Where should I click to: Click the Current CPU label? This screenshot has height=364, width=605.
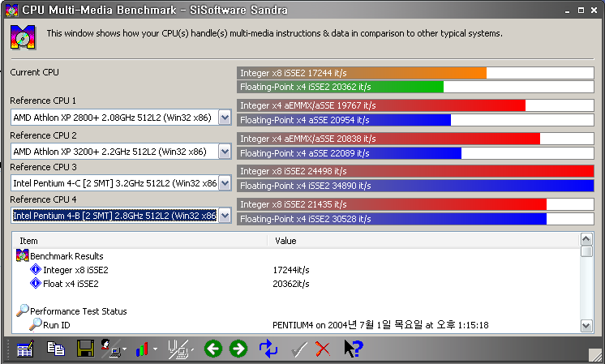[34, 72]
